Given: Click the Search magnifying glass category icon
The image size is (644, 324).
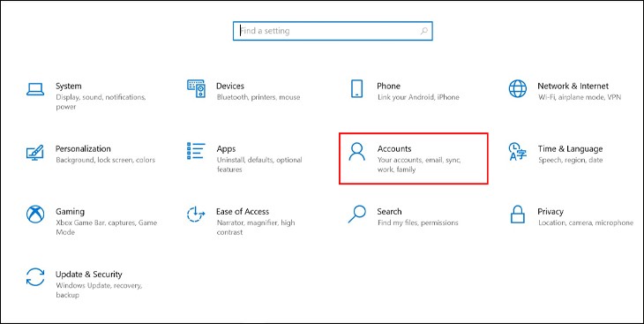Looking at the screenshot, I should [x=356, y=215].
